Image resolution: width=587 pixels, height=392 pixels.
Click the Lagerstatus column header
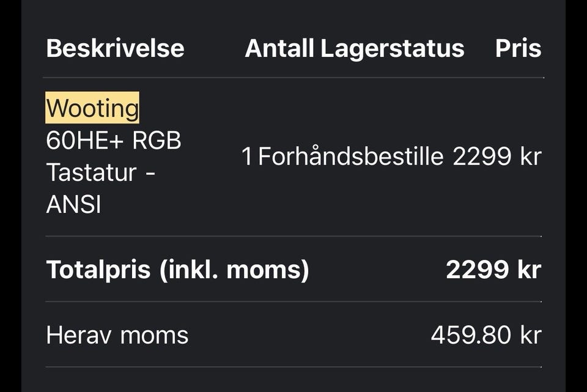[x=393, y=49]
